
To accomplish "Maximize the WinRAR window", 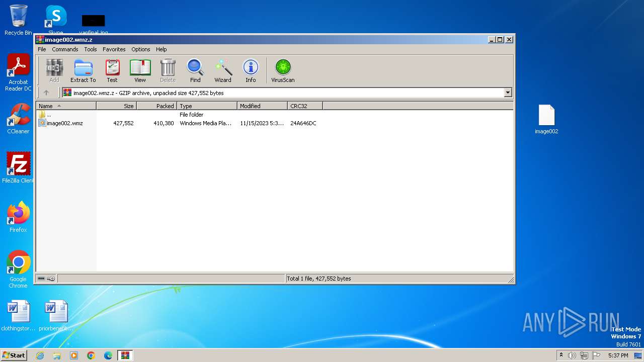I will click(x=500, y=39).
